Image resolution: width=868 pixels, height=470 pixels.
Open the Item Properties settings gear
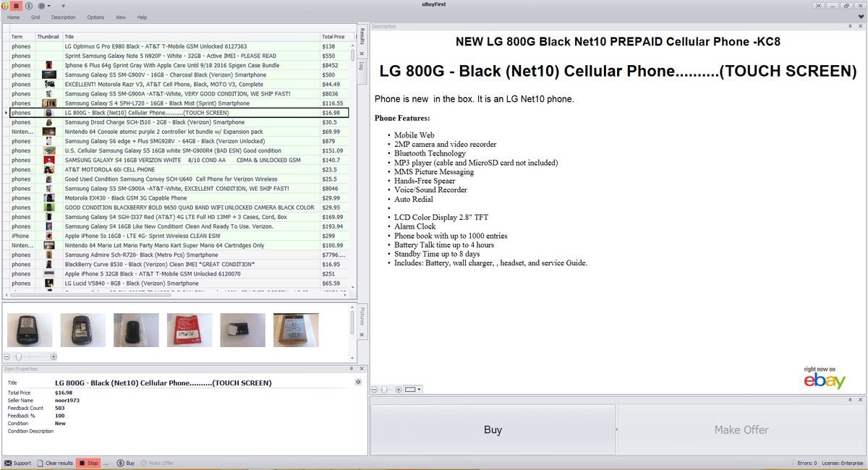[x=358, y=381]
